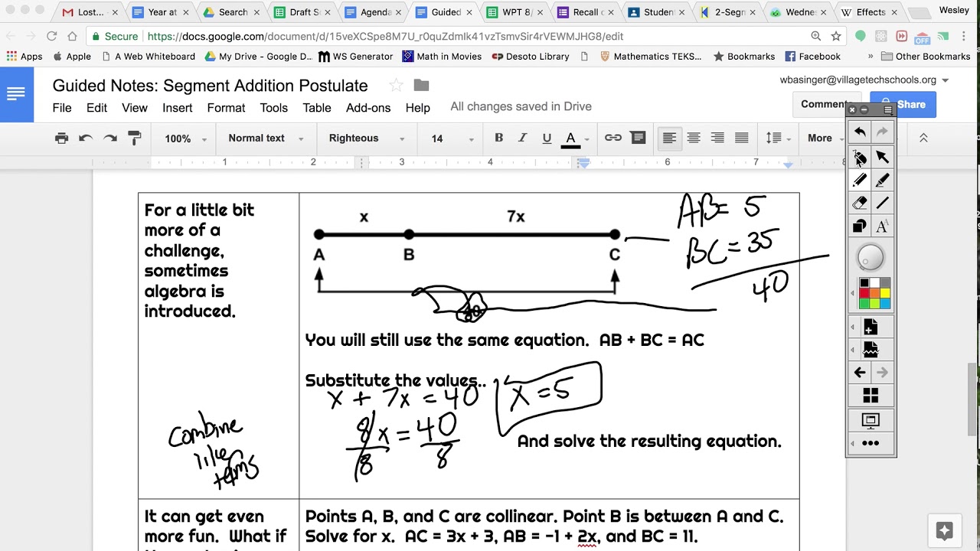Click the paint format roller icon
The height and width of the screenshot is (551, 980).
135,139
